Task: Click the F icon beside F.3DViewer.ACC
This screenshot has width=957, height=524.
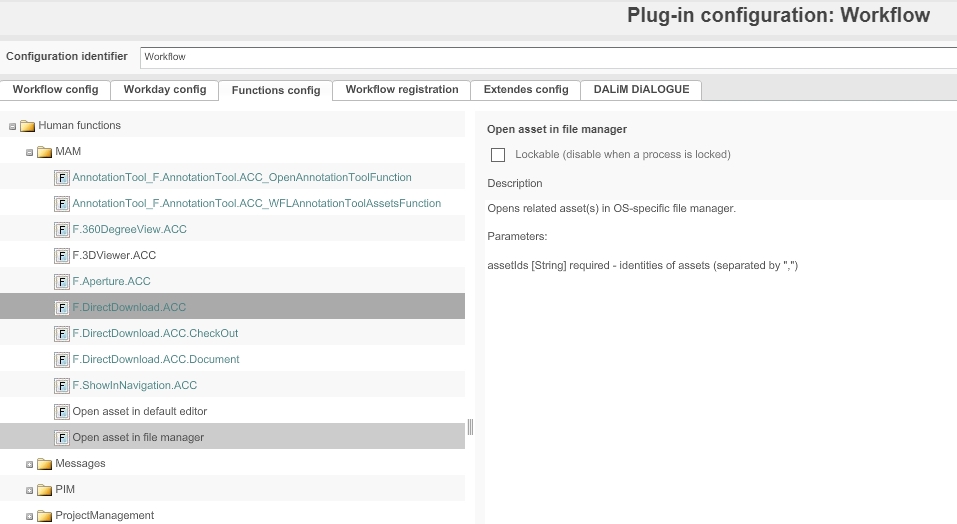Action: point(62,255)
